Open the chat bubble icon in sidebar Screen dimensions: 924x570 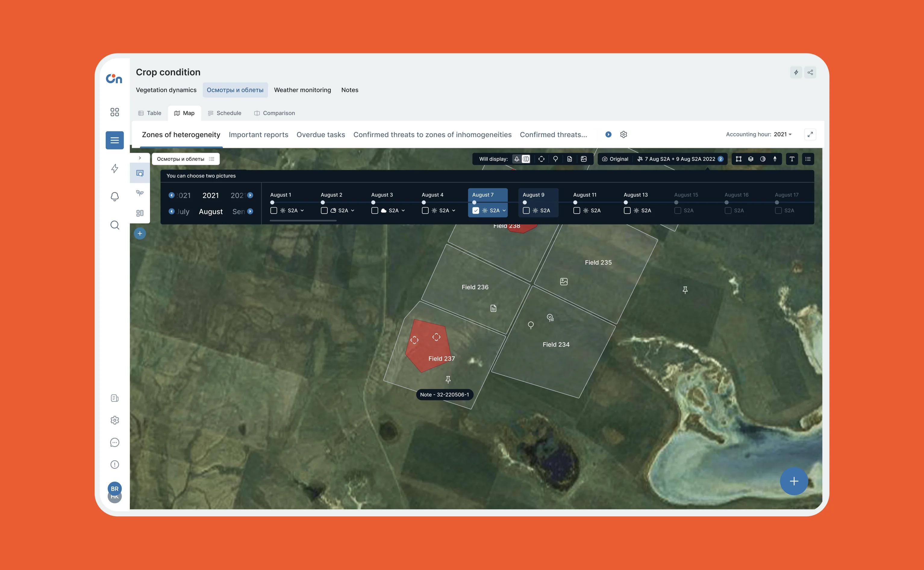tap(114, 442)
